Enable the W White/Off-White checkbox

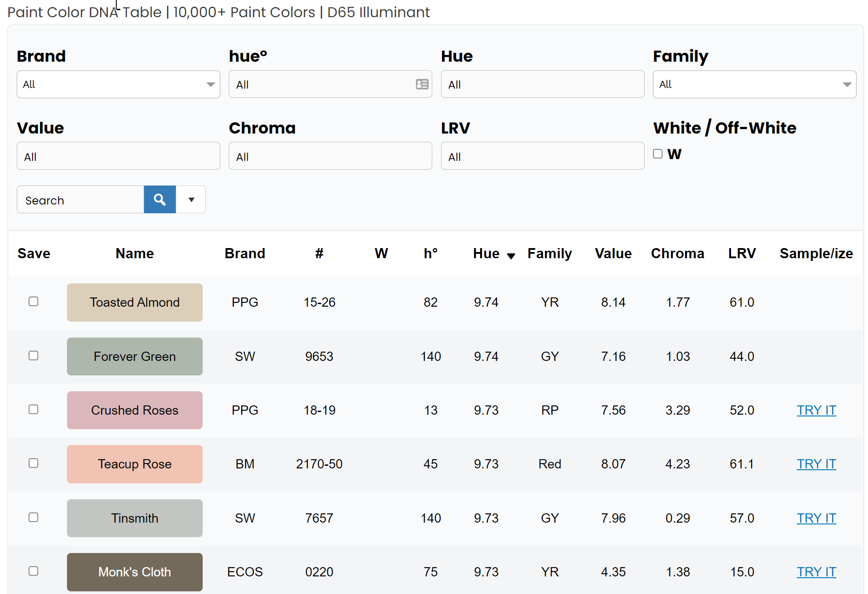coord(657,153)
